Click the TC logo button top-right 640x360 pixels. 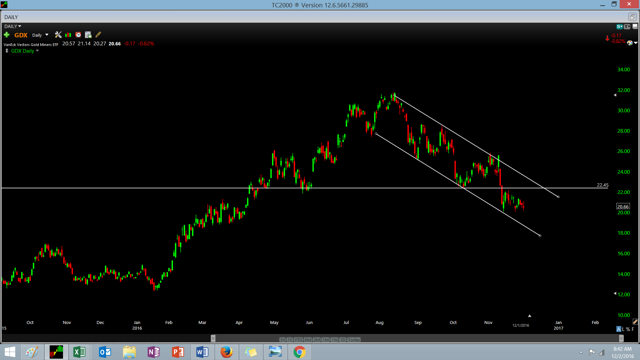click(x=627, y=27)
